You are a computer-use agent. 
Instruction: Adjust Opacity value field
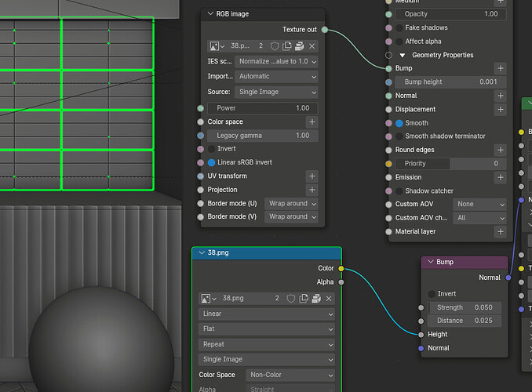450,14
